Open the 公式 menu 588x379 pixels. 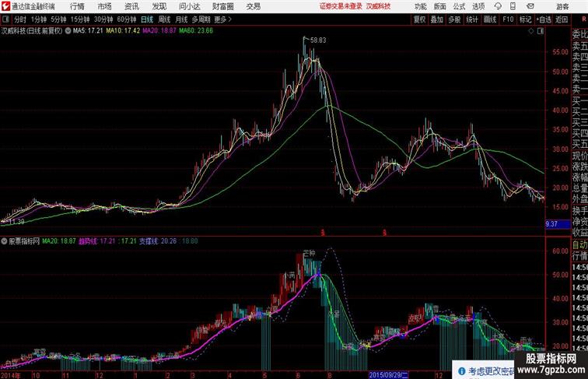[x=459, y=6]
